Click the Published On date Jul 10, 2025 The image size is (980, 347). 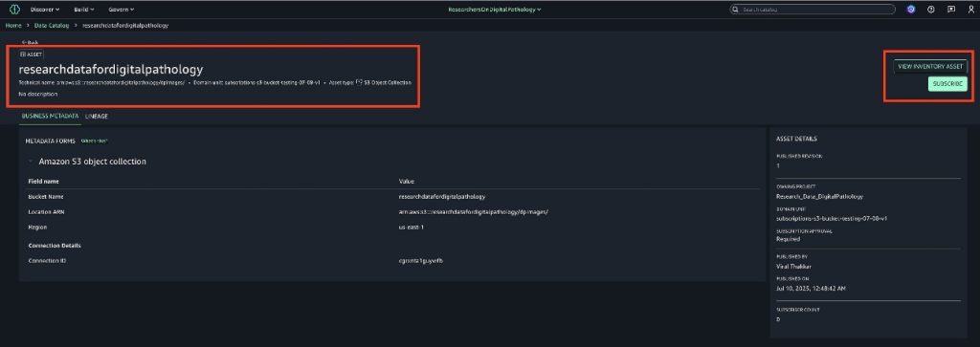(812, 289)
